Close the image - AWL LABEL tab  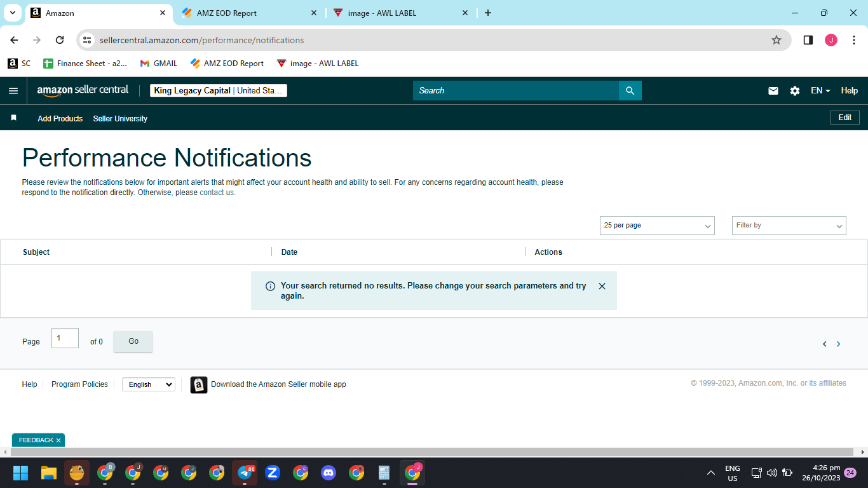click(x=465, y=13)
